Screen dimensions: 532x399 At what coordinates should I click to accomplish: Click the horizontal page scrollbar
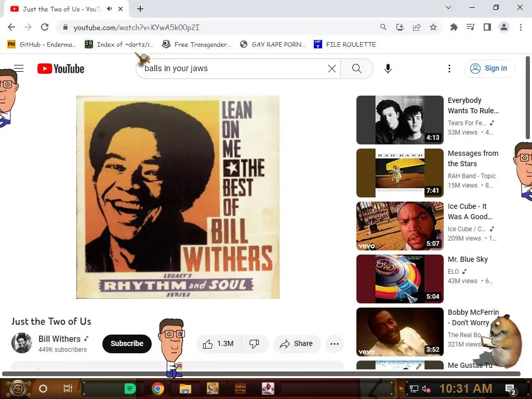pos(261,374)
